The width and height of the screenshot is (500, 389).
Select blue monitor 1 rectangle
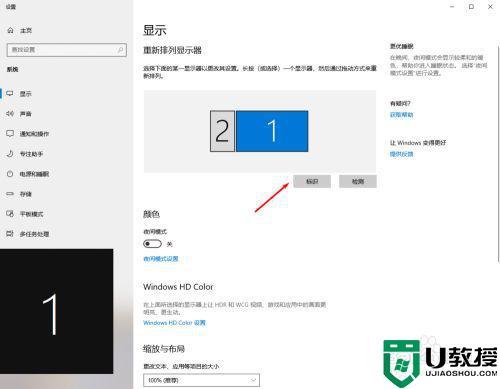272,131
